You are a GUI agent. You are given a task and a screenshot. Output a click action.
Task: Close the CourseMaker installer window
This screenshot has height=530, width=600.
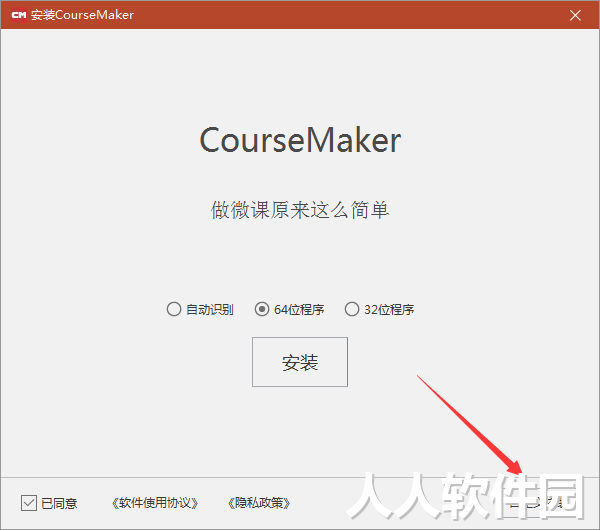click(x=575, y=15)
